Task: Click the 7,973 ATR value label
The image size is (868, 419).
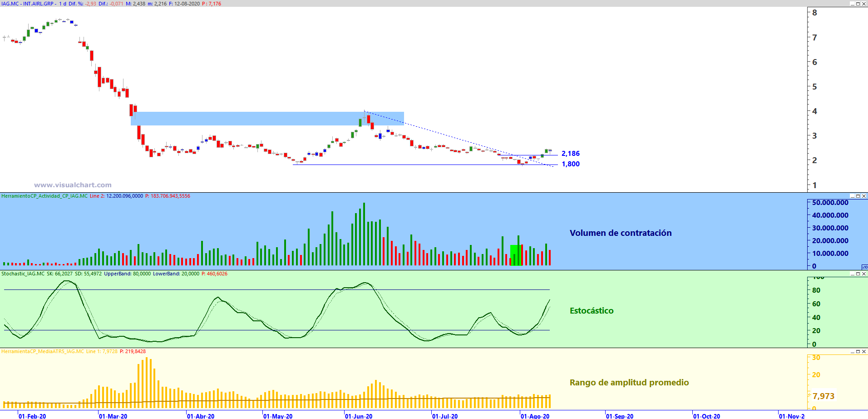Action: pyautogui.click(x=824, y=396)
